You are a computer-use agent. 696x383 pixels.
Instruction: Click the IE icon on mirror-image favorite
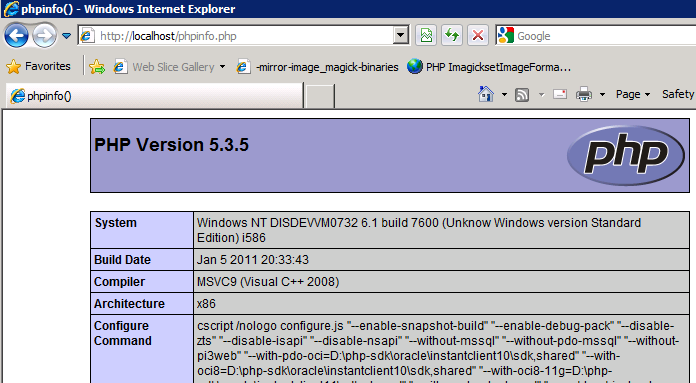click(x=243, y=67)
